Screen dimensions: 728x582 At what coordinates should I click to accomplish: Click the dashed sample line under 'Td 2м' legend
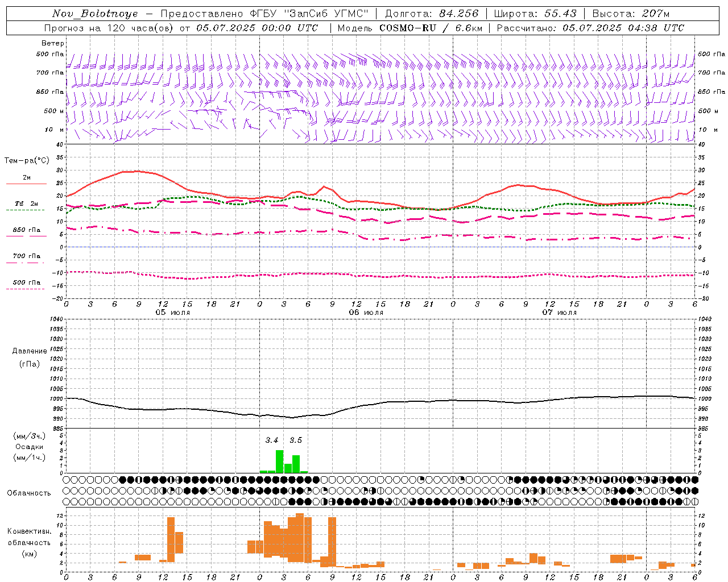pyautogui.click(x=25, y=210)
